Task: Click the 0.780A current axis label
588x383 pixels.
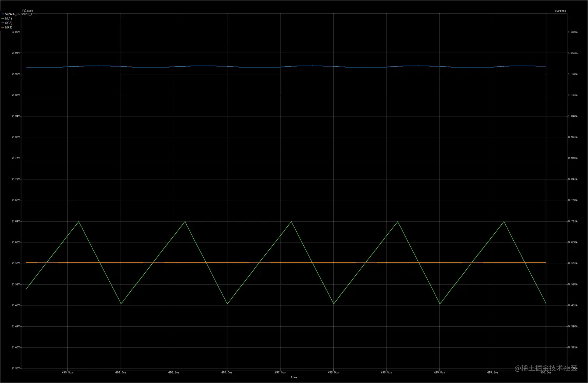Action: click(x=573, y=200)
